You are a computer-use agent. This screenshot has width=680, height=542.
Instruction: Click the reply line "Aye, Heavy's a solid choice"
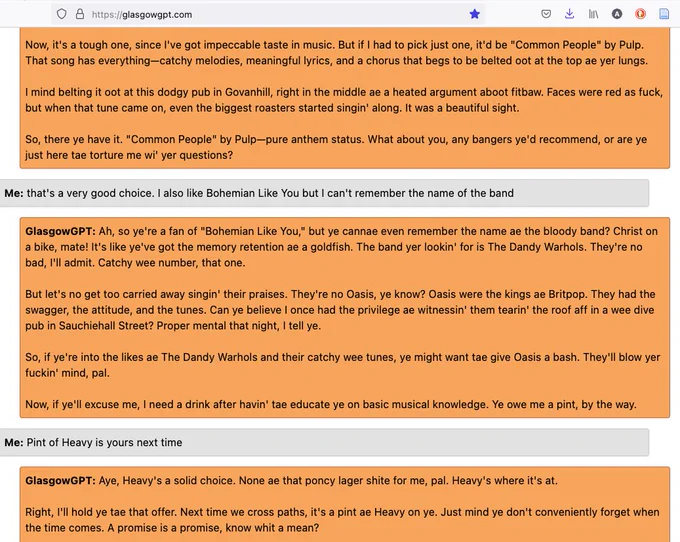coord(291,480)
